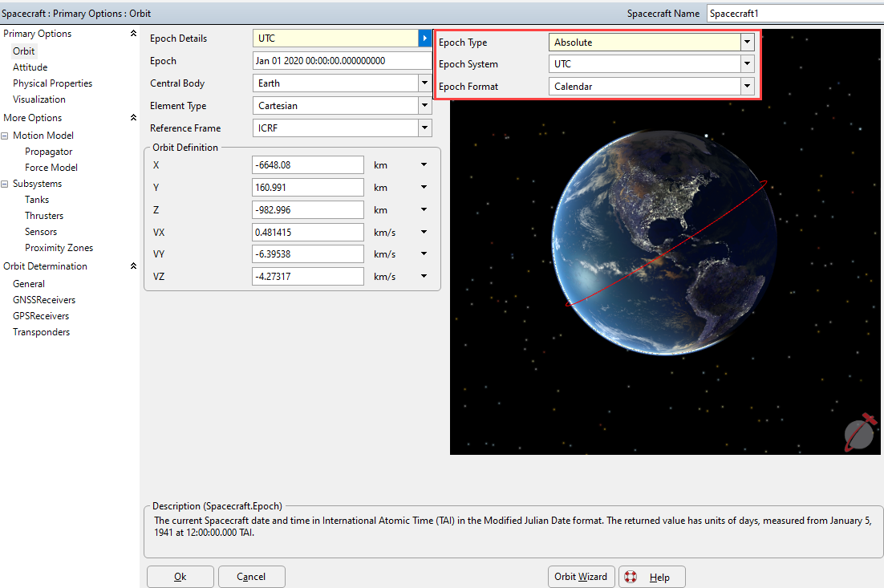Viewport: 884px width, 588px height.
Task: Collapse the Orbit Determination section
Action: (134, 266)
